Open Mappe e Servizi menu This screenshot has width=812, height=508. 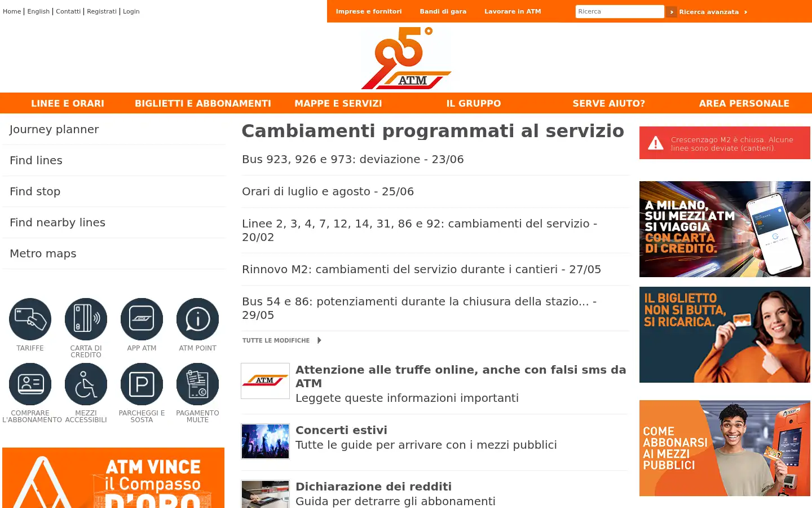[338, 103]
